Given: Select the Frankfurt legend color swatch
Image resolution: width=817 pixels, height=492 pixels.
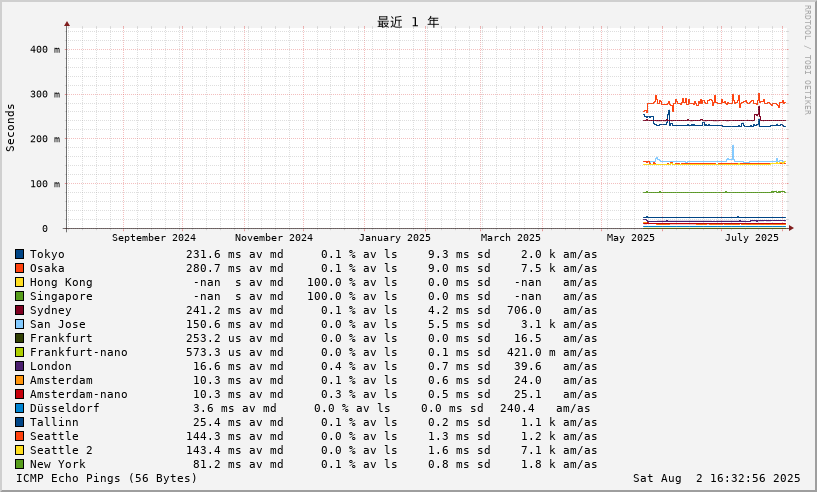Looking at the screenshot, I should coord(19,338).
